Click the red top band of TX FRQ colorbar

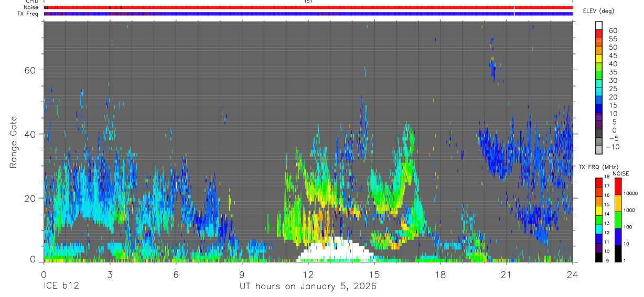click(x=599, y=182)
